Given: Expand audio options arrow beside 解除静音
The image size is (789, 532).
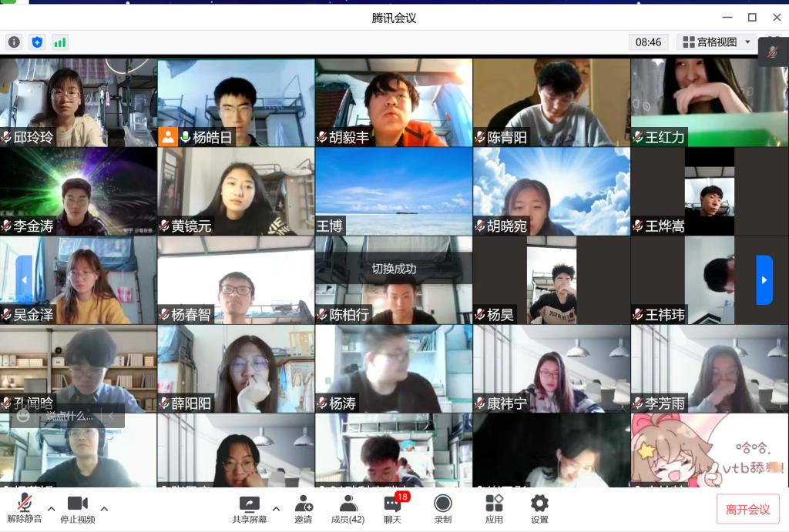Looking at the screenshot, I should (x=52, y=509).
